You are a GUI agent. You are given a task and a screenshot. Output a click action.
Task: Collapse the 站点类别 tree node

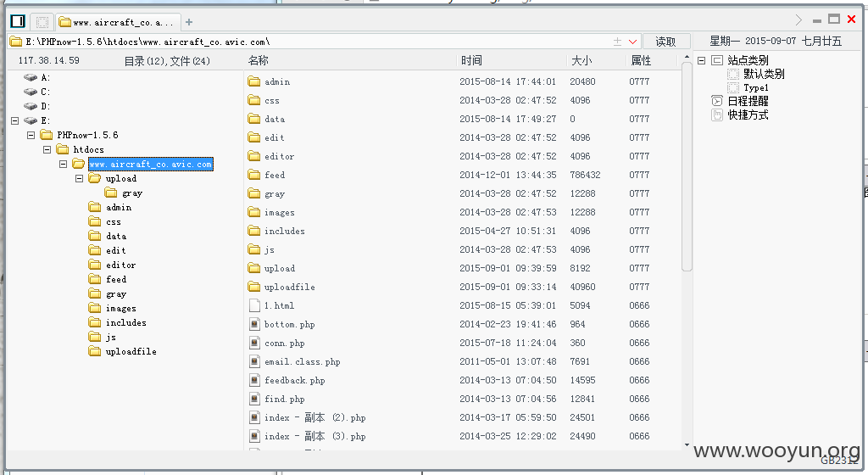pos(701,60)
